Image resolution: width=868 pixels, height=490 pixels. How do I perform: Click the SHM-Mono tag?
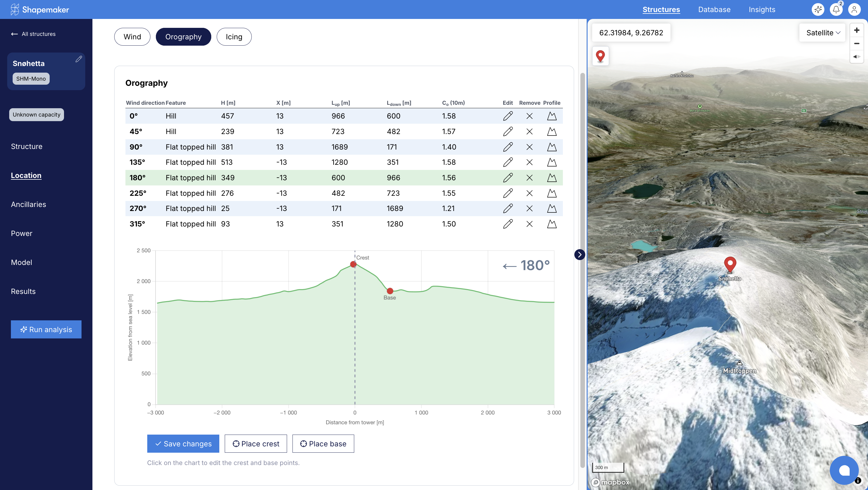point(31,79)
